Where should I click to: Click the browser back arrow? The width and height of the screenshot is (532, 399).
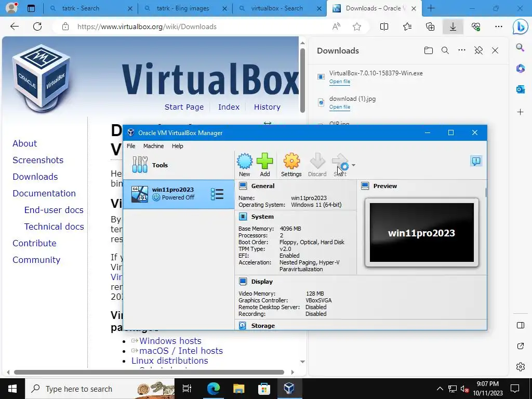pyautogui.click(x=14, y=26)
